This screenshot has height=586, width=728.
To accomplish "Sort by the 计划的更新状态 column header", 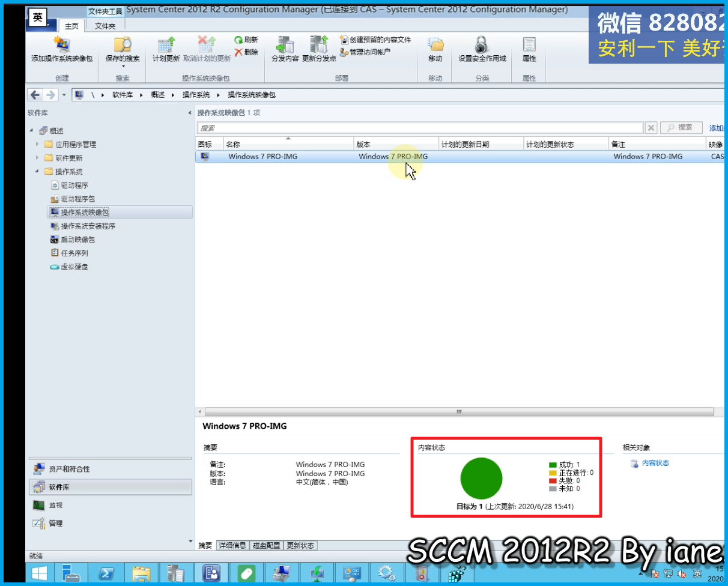I will point(566,144).
